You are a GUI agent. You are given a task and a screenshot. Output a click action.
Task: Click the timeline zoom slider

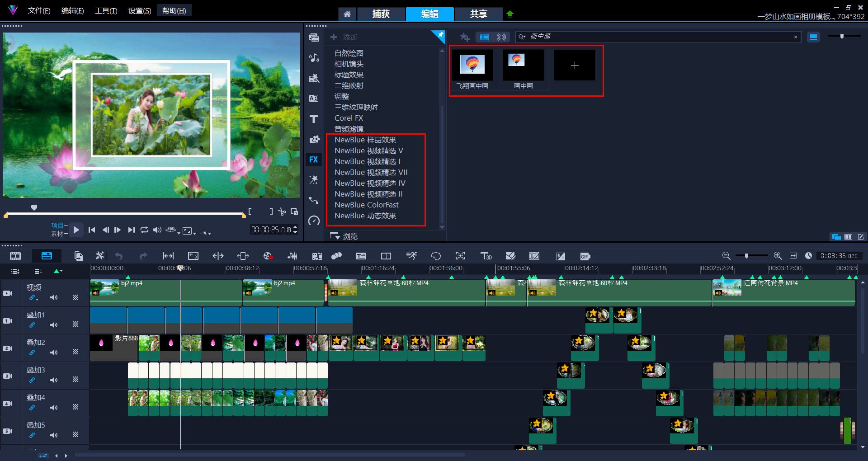(746, 256)
